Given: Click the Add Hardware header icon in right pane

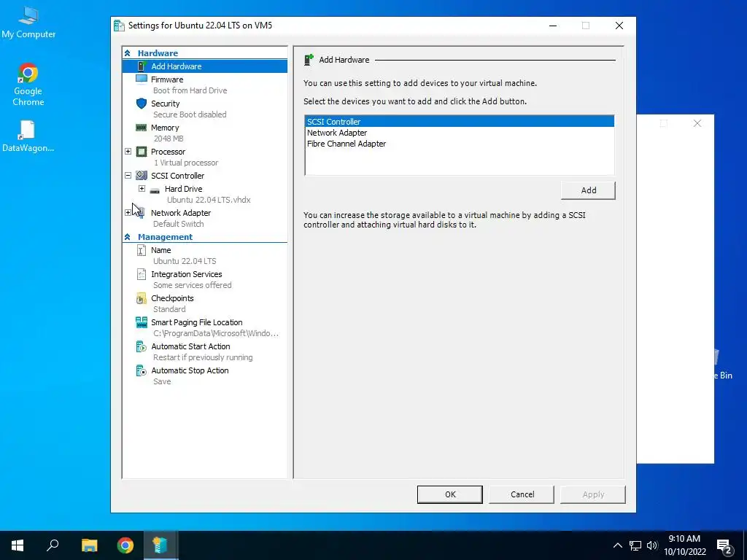Looking at the screenshot, I should [309, 60].
